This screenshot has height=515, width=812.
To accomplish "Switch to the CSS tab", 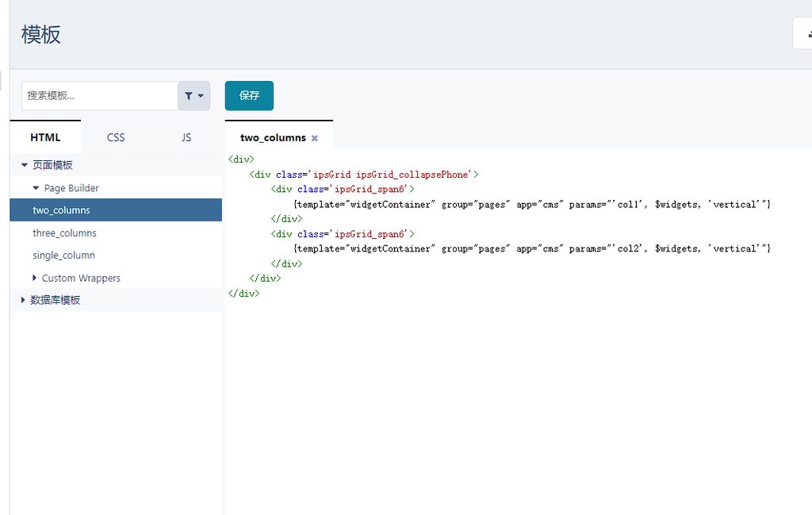I will click(116, 137).
